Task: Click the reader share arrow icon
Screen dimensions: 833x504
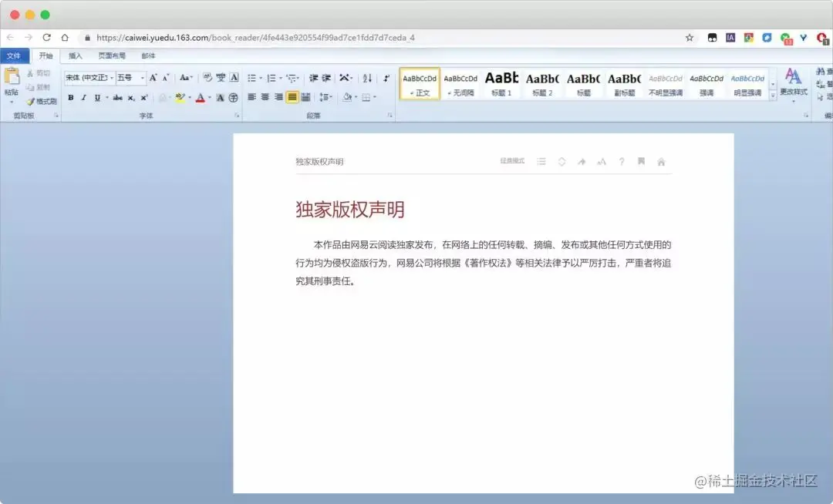Action: tap(582, 162)
